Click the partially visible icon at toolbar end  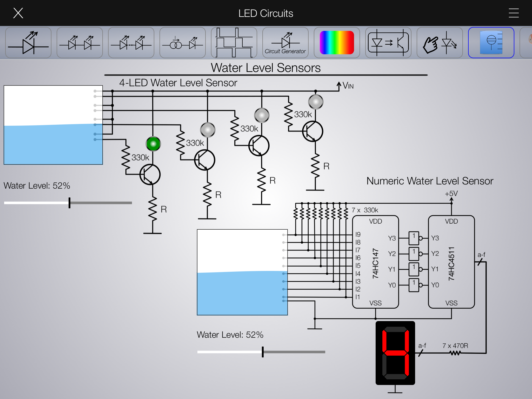click(x=527, y=43)
